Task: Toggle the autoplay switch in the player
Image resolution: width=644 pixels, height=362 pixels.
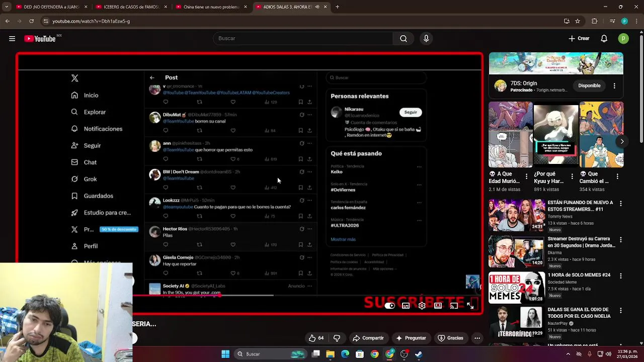Action: point(390,306)
